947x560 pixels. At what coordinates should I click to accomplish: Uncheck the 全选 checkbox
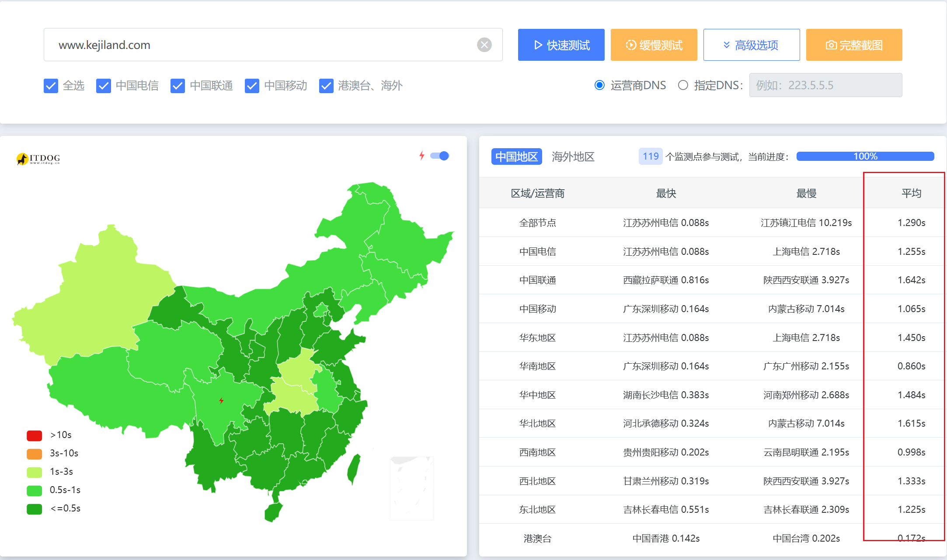pos(51,86)
